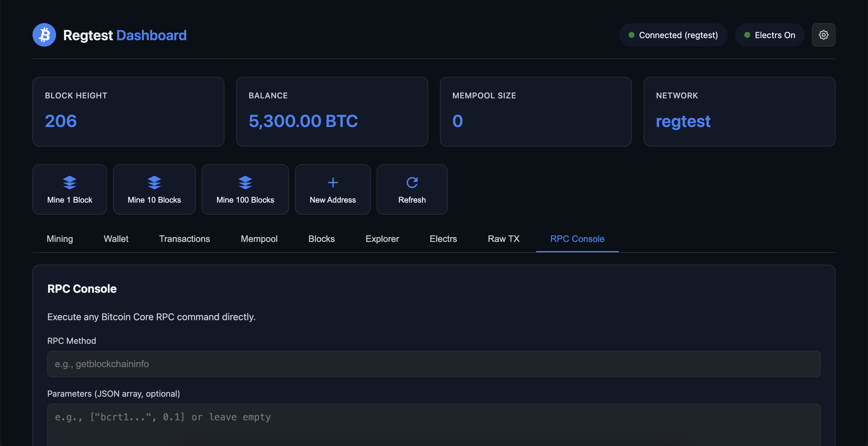Click the Connected (regtest) status indicator
The width and height of the screenshot is (868, 446).
tap(673, 35)
